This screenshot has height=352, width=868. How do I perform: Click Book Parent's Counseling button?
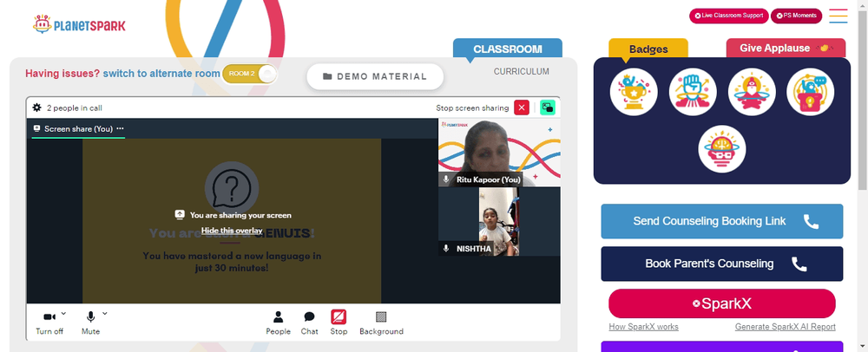click(722, 264)
